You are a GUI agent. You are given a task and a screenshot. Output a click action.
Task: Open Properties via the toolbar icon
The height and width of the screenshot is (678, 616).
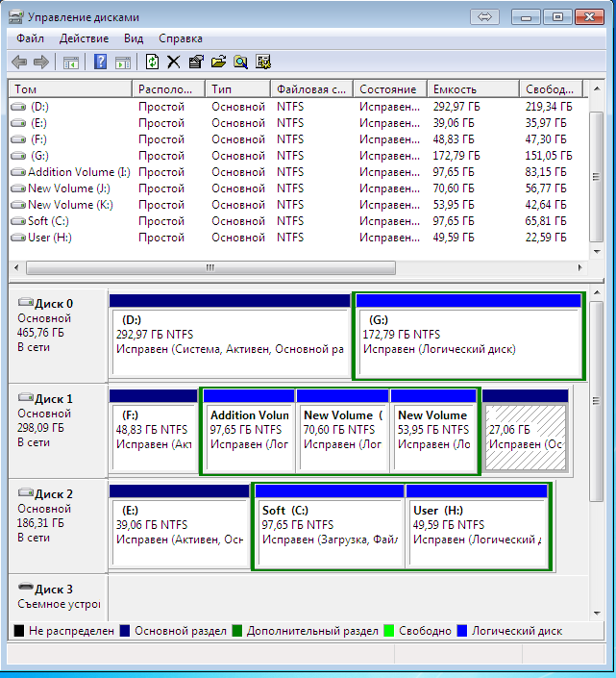pyautogui.click(x=196, y=62)
